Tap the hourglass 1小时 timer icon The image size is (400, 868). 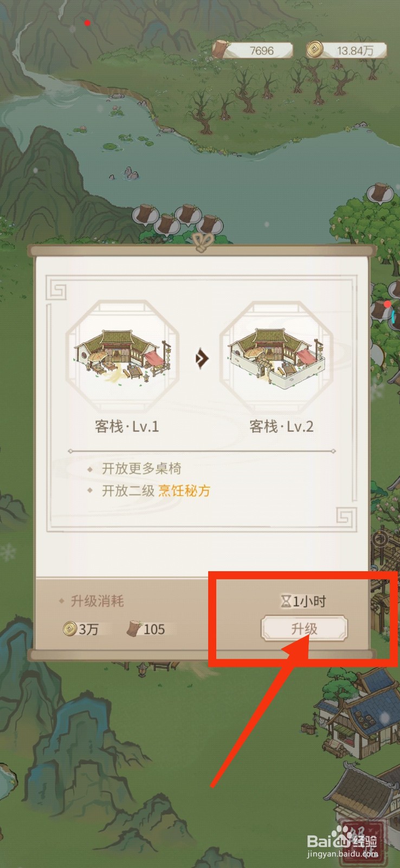(286, 601)
